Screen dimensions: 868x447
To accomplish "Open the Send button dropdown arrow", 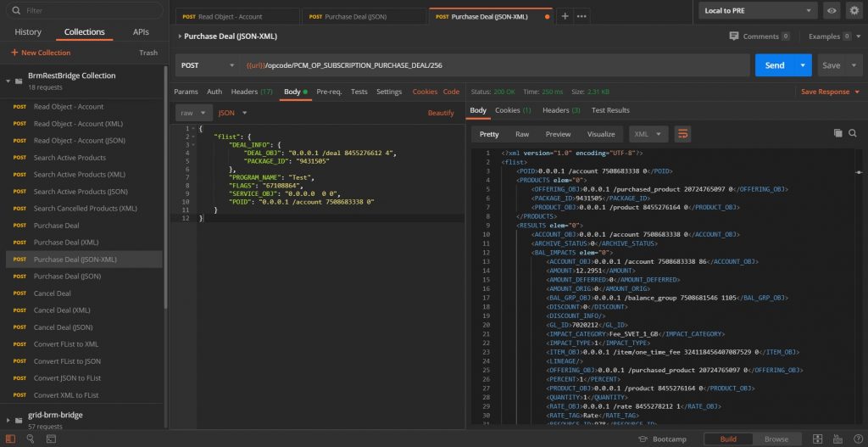I will 803,65.
